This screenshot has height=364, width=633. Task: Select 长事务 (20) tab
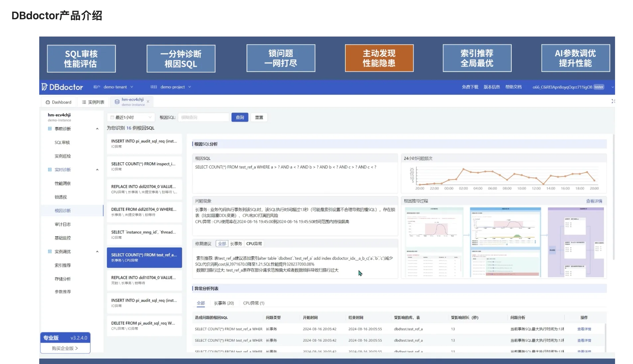click(224, 303)
